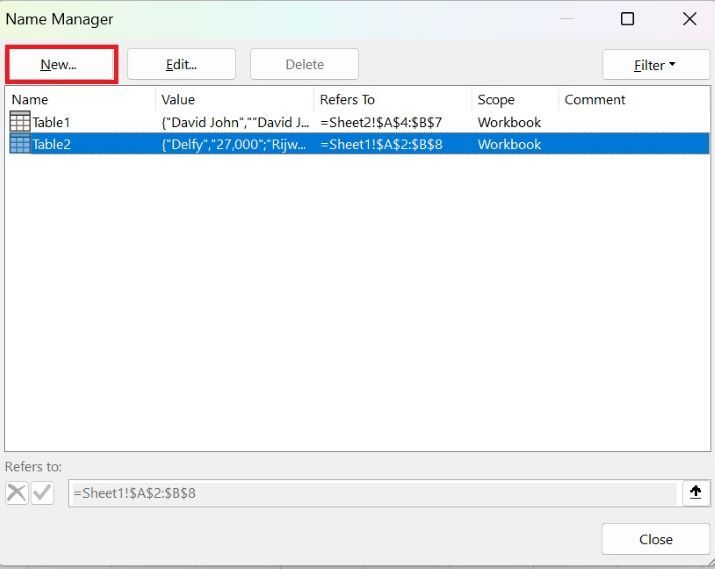715x569 pixels.
Task: Click Table2 value {"Delfy","27,000"
Action: (x=233, y=144)
